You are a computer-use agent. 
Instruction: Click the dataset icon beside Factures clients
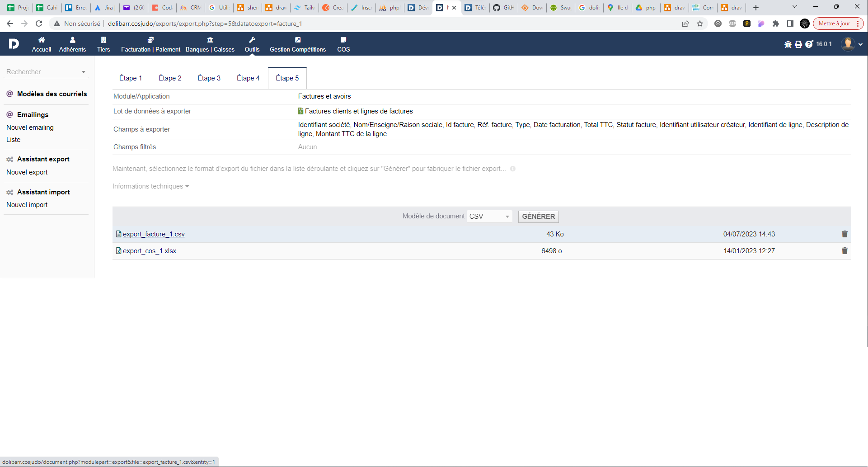click(x=300, y=111)
